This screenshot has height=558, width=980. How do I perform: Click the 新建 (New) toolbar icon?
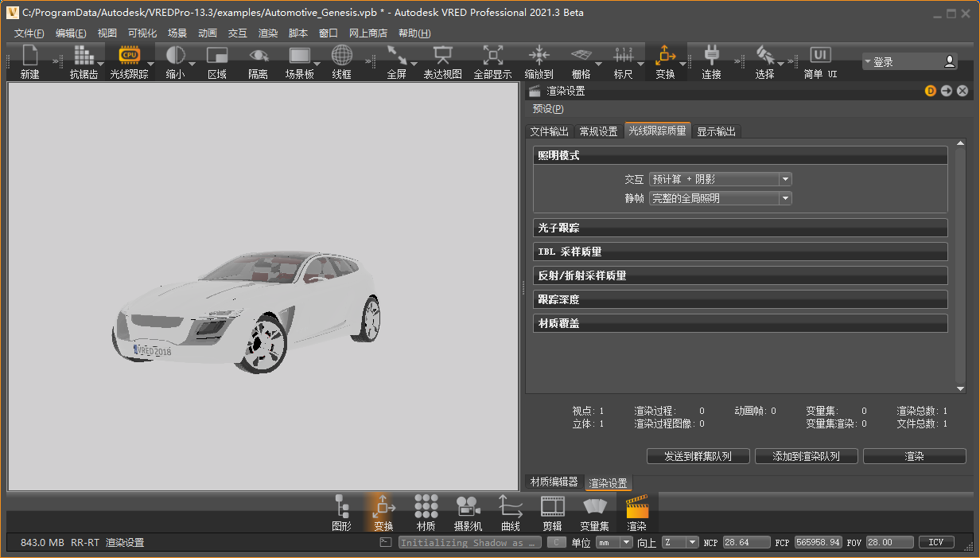tap(30, 55)
